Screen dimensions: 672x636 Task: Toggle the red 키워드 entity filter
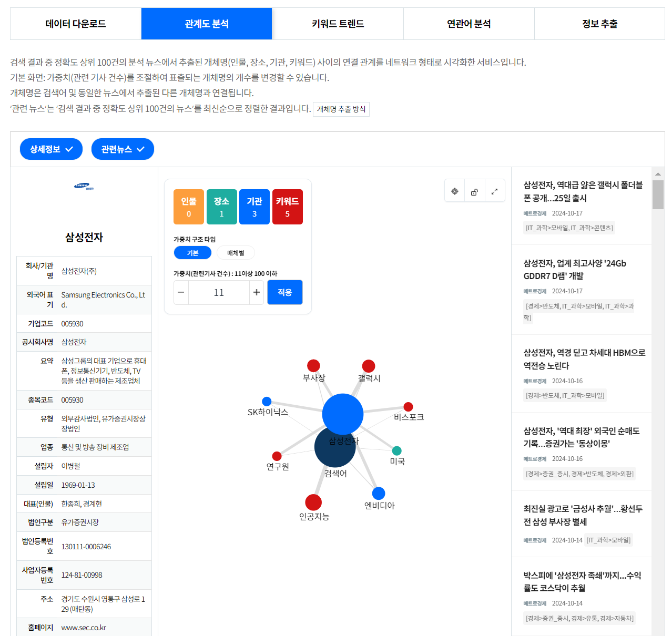287,207
